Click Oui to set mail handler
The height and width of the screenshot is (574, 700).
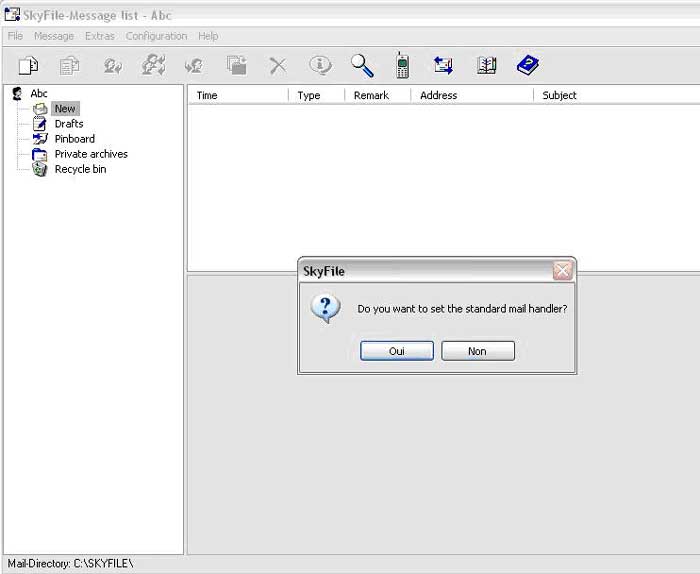pyautogui.click(x=397, y=351)
